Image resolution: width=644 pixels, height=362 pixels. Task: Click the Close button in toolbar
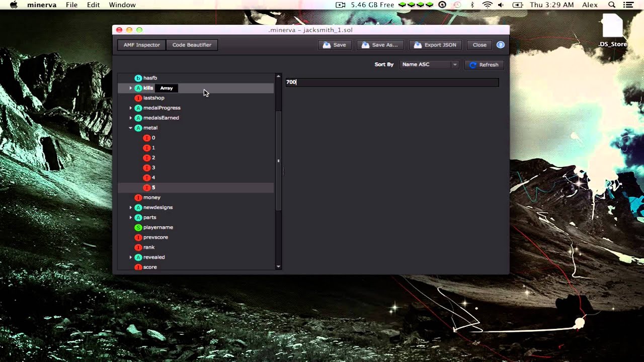(479, 45)
